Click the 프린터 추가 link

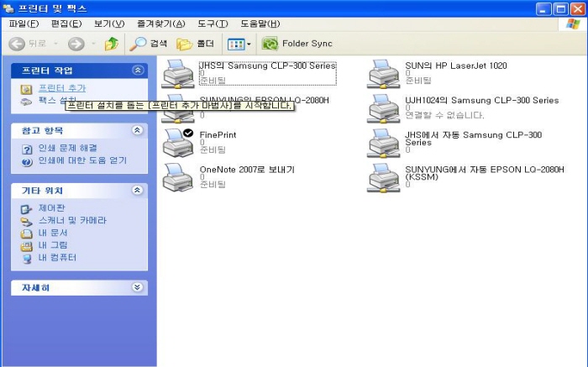[x=62, y=88]
